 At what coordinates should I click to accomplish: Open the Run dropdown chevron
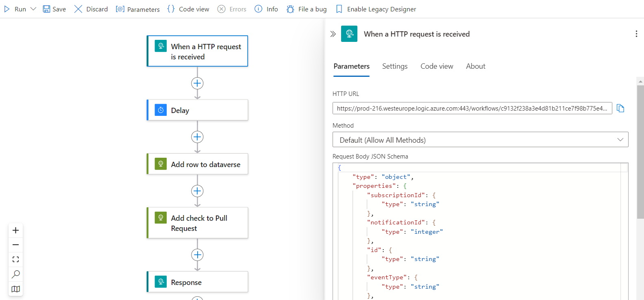click(33, 9)
